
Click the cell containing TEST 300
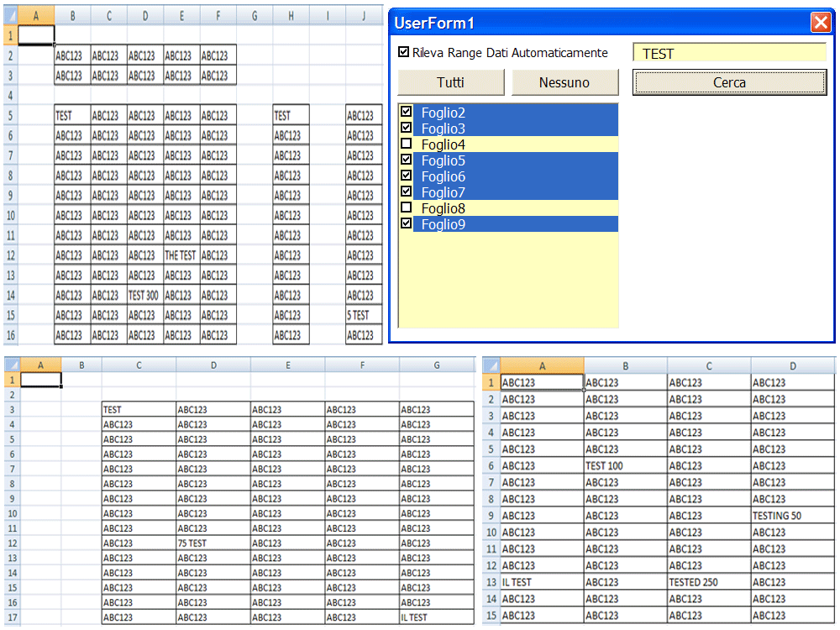click(144, 296)
